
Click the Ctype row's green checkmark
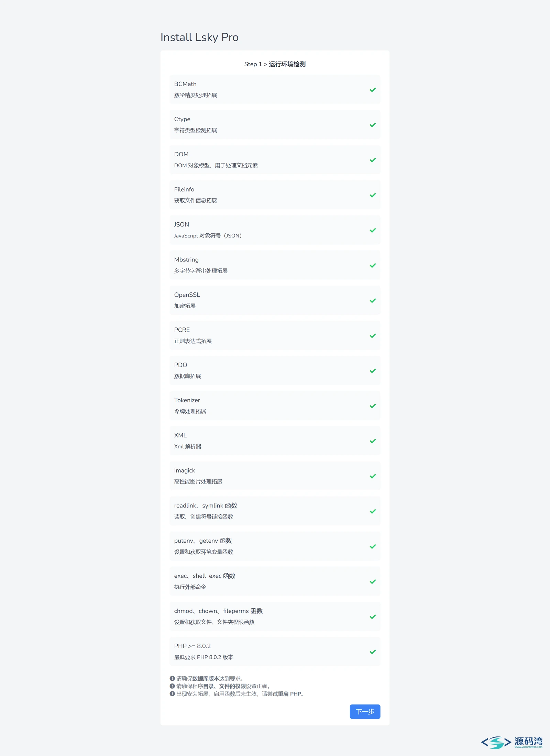pyautogui.click(x=373, y=125)
